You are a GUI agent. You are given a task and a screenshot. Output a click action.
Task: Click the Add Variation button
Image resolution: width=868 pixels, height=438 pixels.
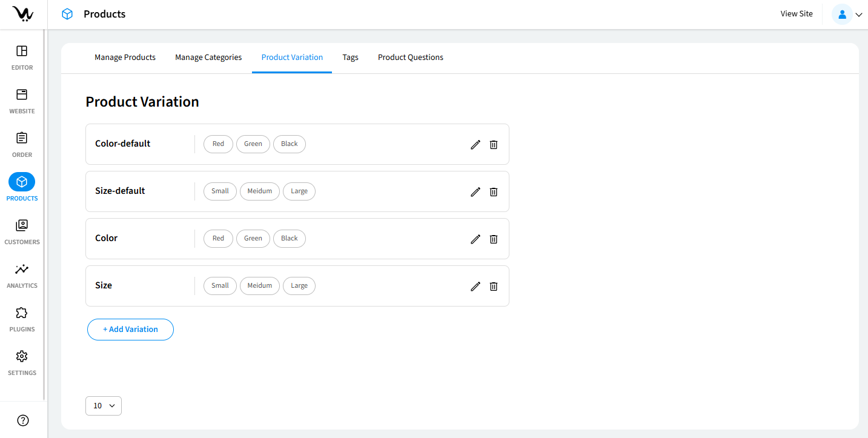click(130, 330)
